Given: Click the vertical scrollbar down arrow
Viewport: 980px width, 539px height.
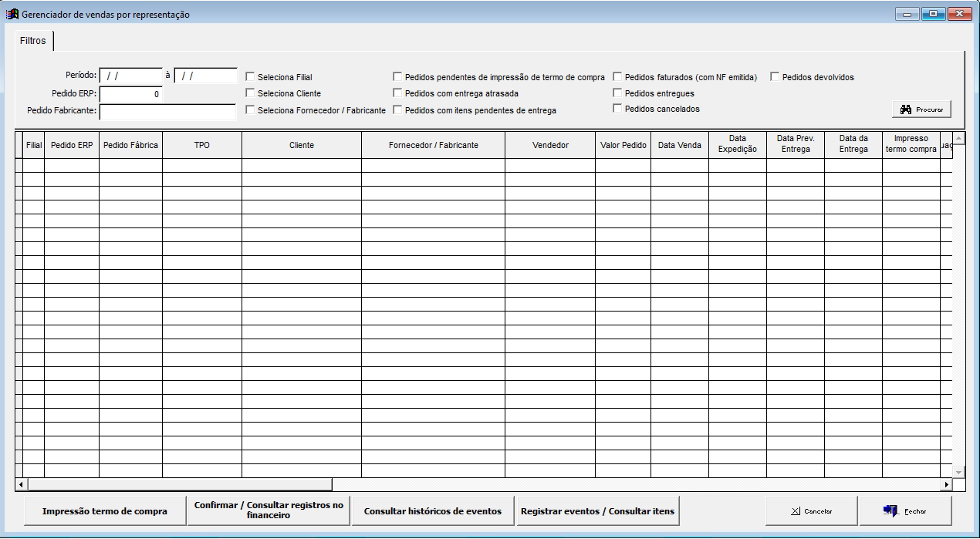Looking at the screenshot, I should [959, 471].
